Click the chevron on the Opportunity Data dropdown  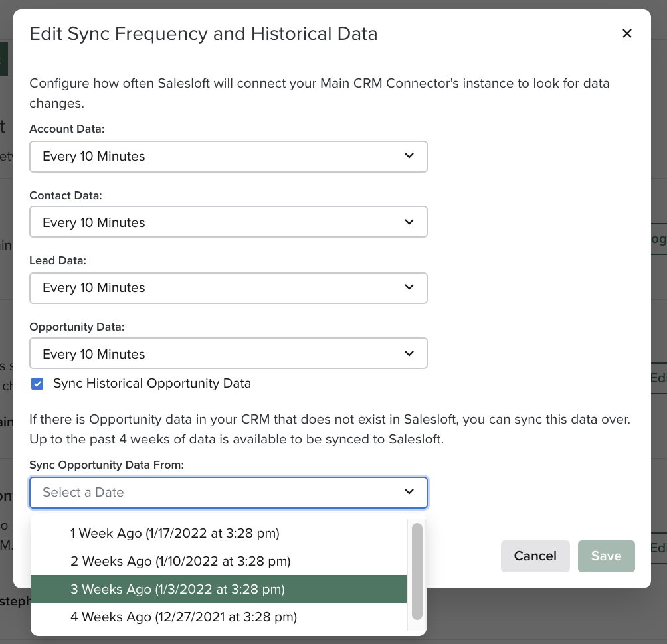409,353
